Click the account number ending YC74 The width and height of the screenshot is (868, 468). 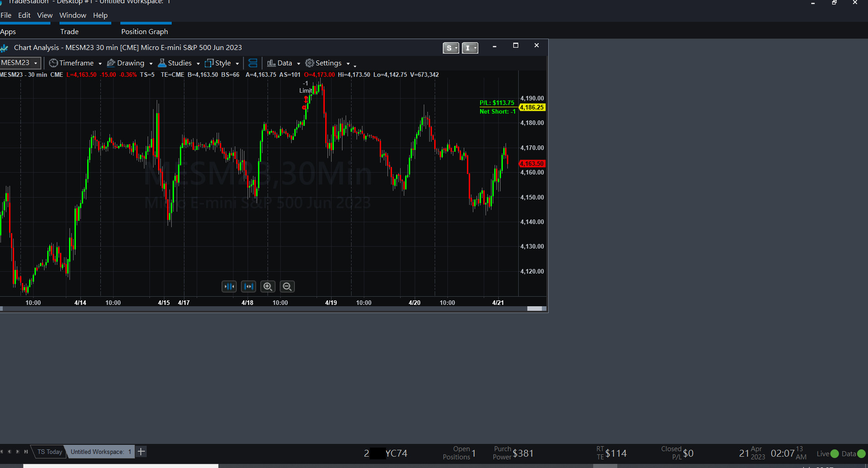coord(386,453)
